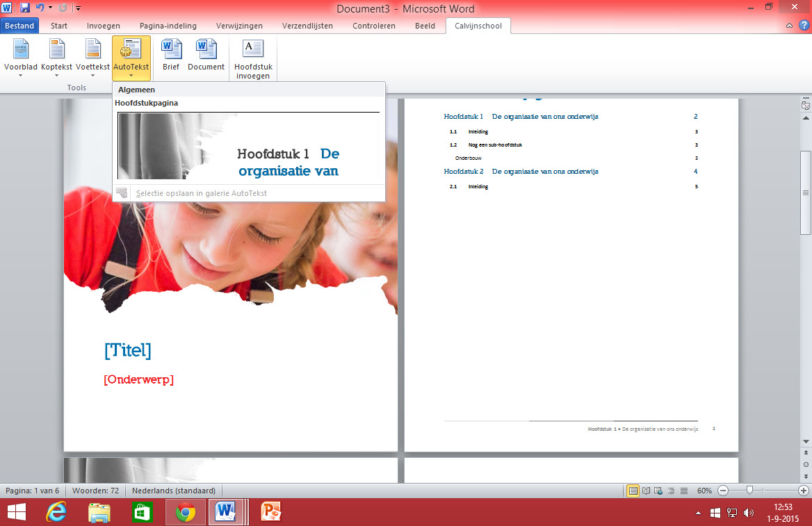Open the Word application icon menu

point(7,8)
